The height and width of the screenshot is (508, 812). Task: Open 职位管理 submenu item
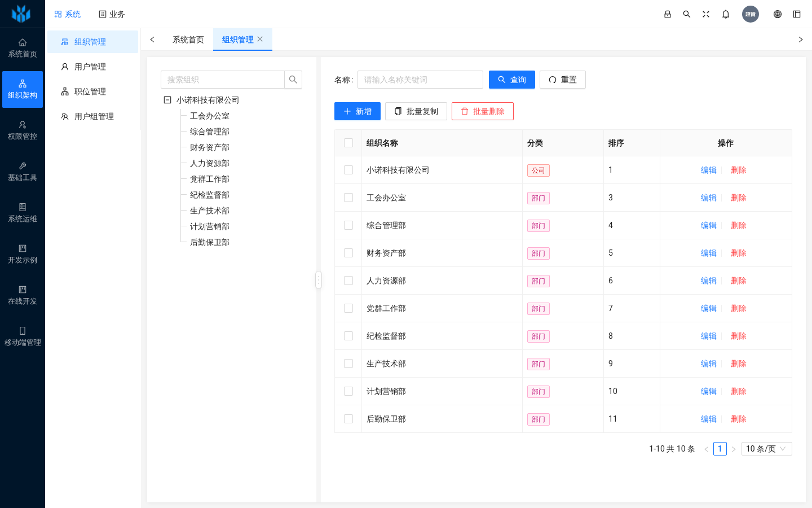coord(92,91)
